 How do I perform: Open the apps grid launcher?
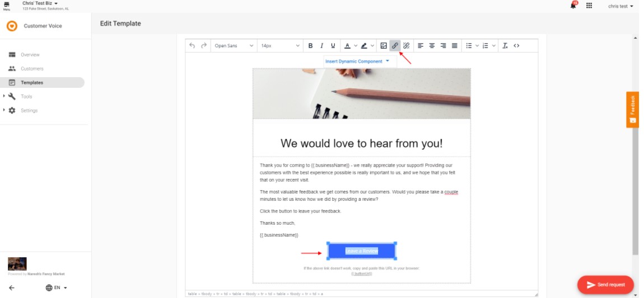pos(589,6)
